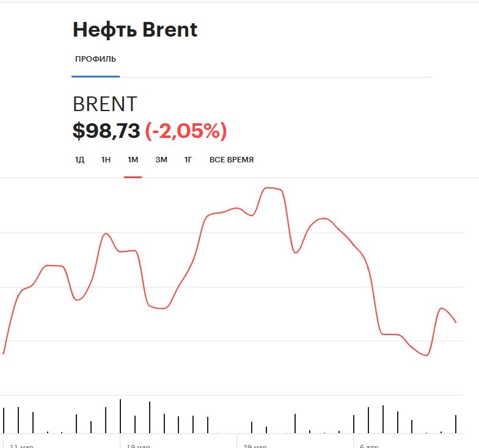Click the 6 апр date label
This screenshot has width=479, height=448.
[369, 446]
